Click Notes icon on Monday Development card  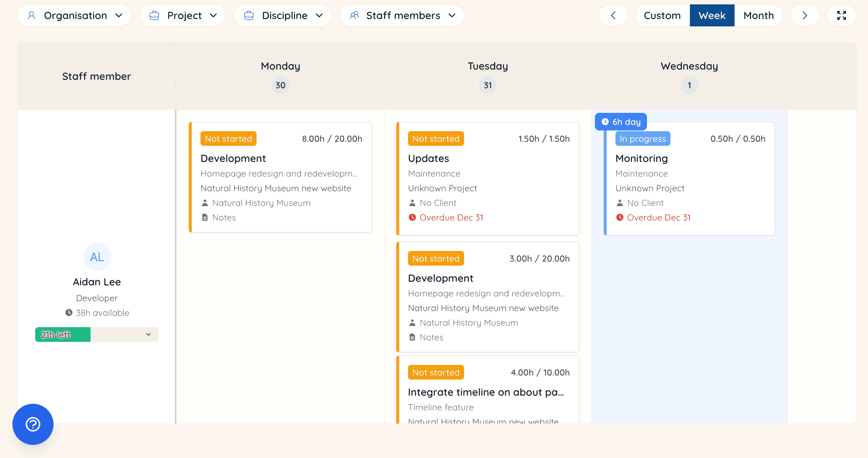(x=205, y=218)
